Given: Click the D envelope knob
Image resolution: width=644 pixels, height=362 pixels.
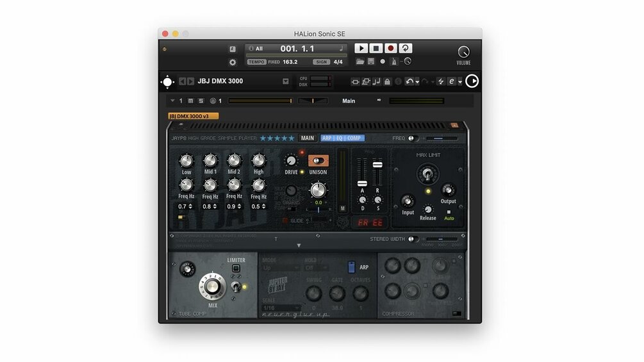Looking at the screenshot, I should pos(362,200).
